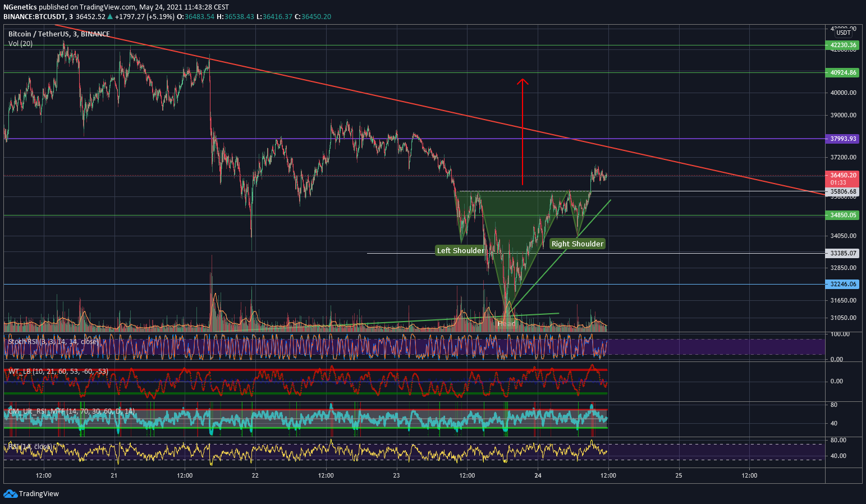Click the date label 24 on time axis
The height and width of the screenshot is (504, 866).
click(538, 475)
